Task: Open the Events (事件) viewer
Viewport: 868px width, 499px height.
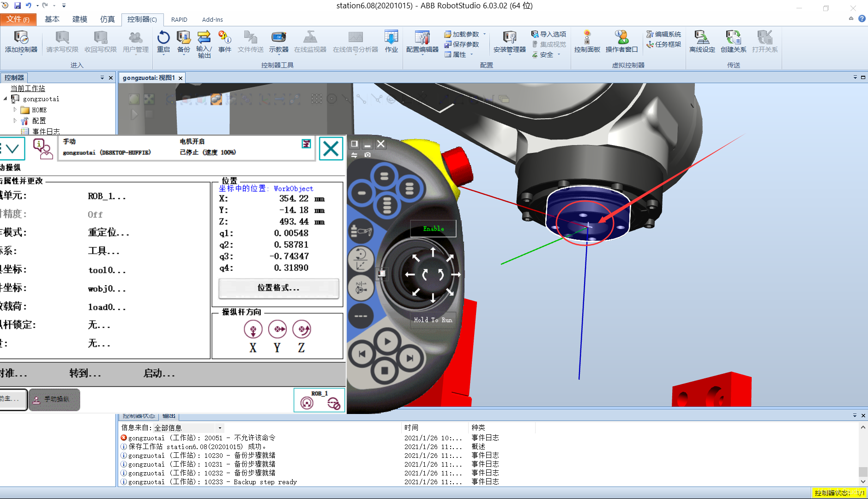Action: (225, 42)
